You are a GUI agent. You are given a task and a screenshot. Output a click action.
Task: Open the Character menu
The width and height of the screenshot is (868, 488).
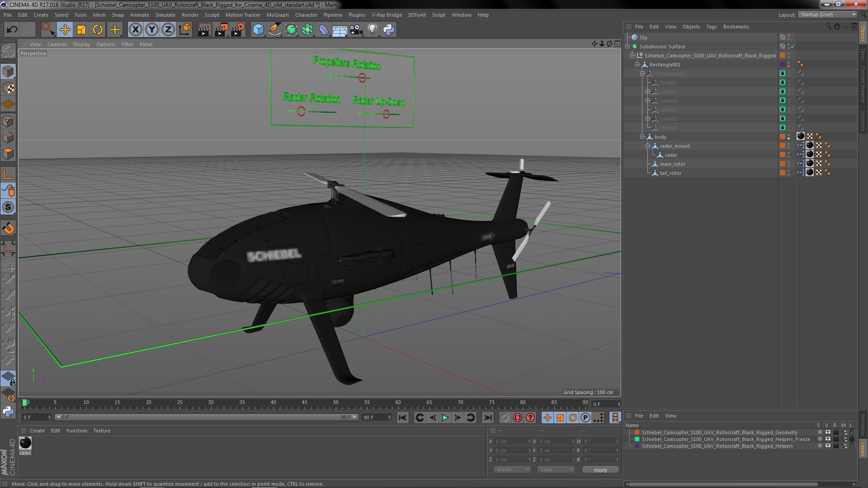click(x=306, y=15)
